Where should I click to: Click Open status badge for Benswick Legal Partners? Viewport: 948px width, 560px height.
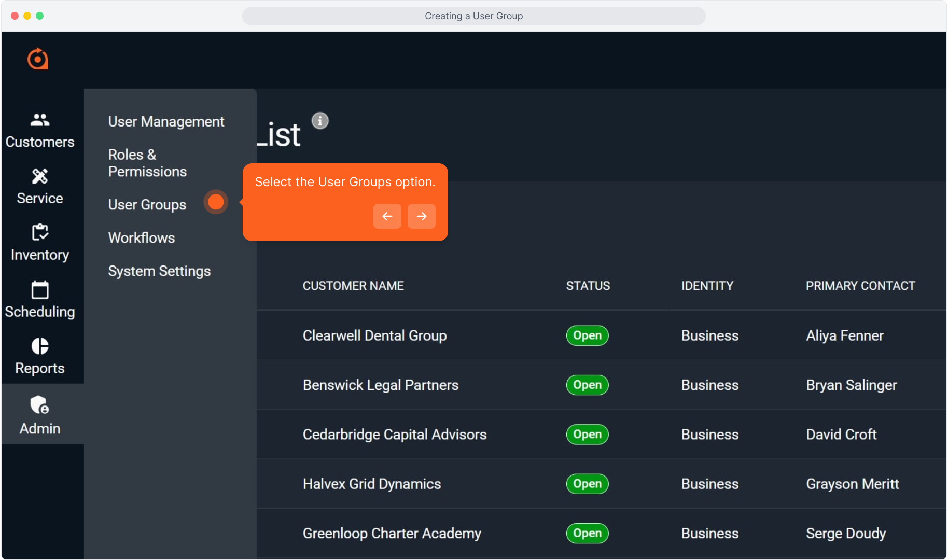(587, 385)
